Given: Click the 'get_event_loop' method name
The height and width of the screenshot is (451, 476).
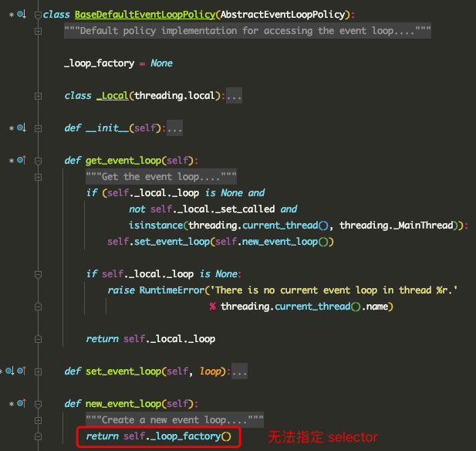Looking at the screenshot, I should (123, 160).
